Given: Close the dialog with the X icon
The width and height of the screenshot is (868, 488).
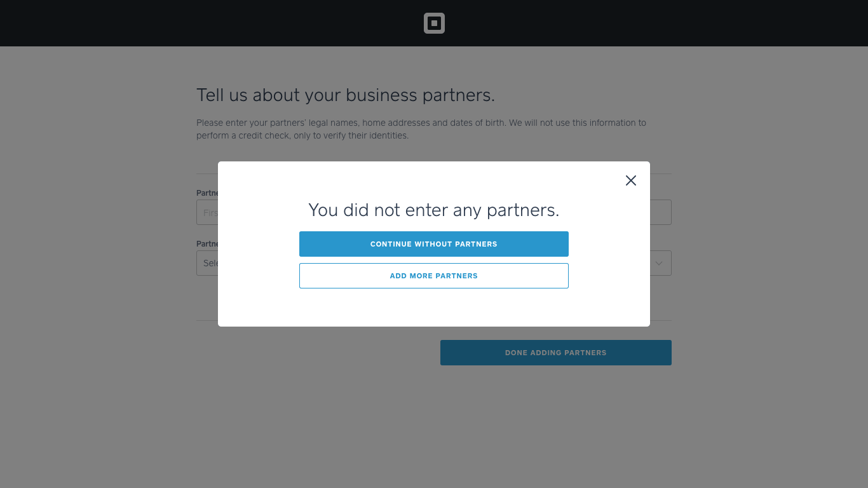Looking at the screenshot, I should click(x=630, y=180).
